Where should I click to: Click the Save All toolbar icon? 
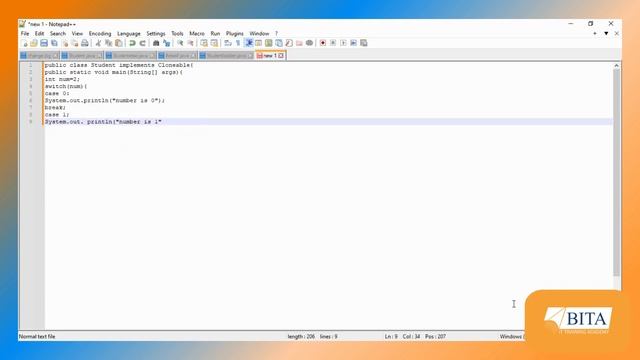click(x=54, y=43)
